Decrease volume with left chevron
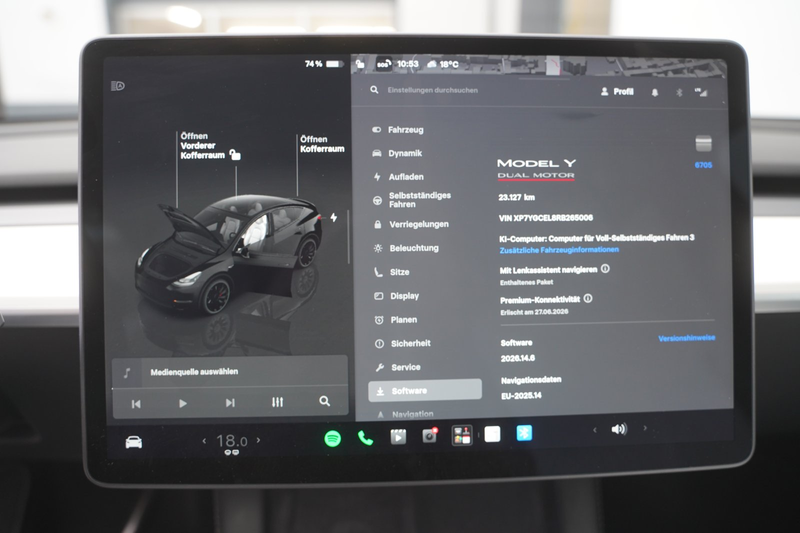 pyautogui.click(x=595, y=430)
